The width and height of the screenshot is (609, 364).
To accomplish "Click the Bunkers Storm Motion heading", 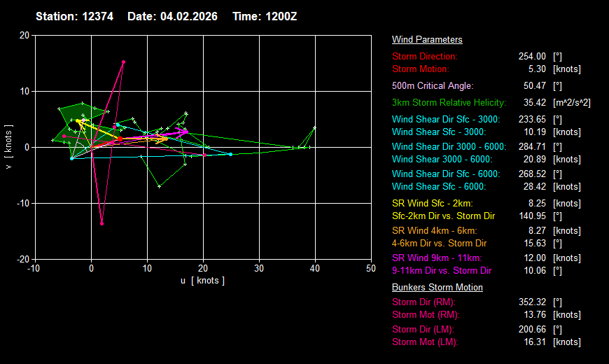I will click(437, 288).
